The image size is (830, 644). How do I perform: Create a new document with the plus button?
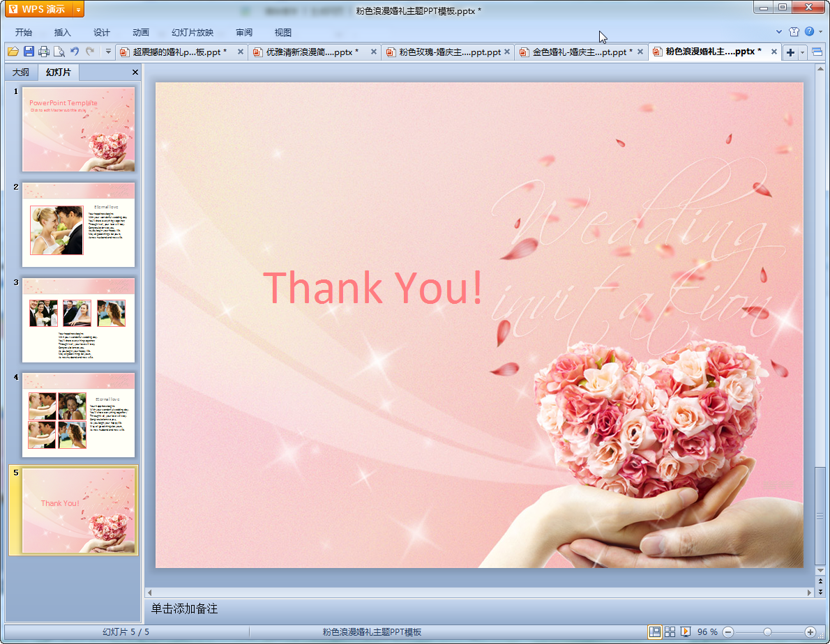790,52
